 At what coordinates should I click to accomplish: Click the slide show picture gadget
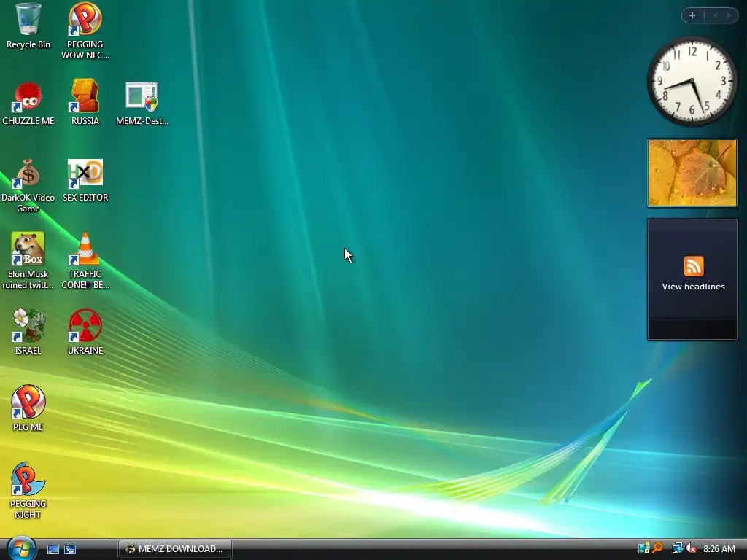(x=692, y=173)
